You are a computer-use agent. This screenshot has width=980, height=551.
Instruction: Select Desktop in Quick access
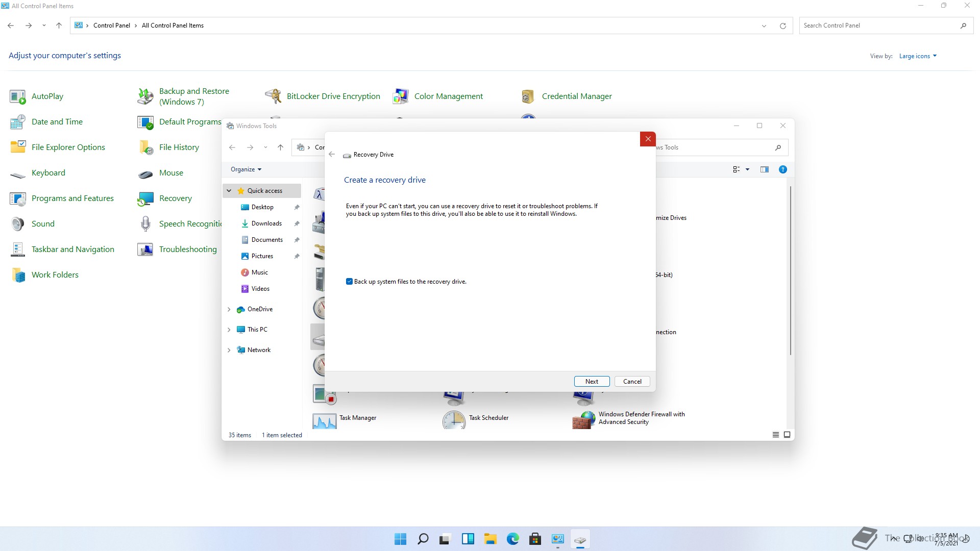coord(262,207)
